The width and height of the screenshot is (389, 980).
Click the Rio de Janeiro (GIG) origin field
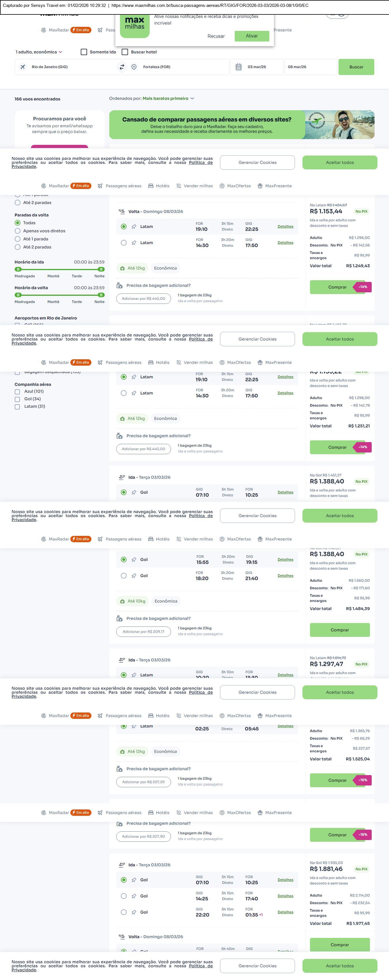click(x=68, y=67)
